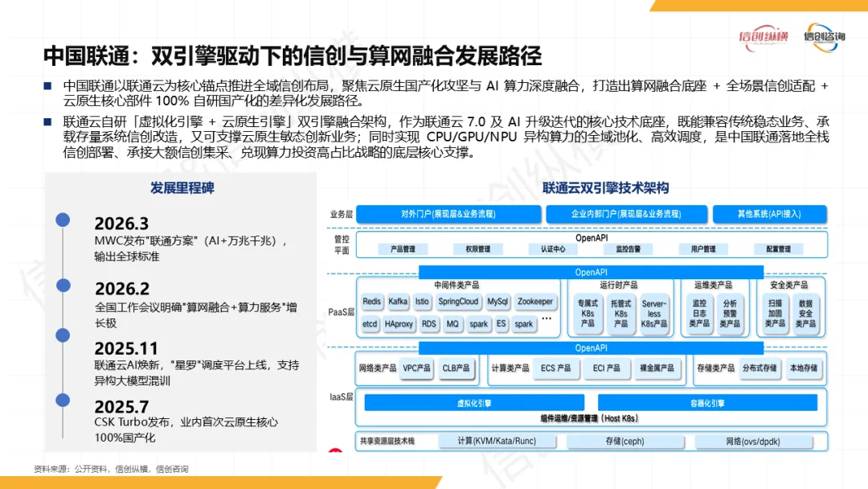Select the timeline dot beside 2025.7
Image resolution: width=868 pixels, height=489 pixels.
63,400
